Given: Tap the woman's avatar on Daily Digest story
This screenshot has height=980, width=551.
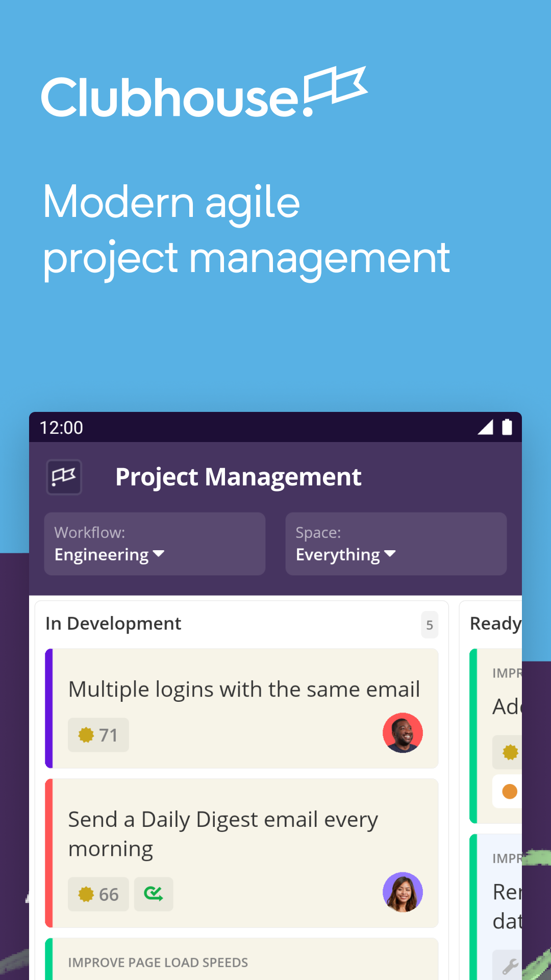Looking at the screenshot, I should tap(403, 892).
